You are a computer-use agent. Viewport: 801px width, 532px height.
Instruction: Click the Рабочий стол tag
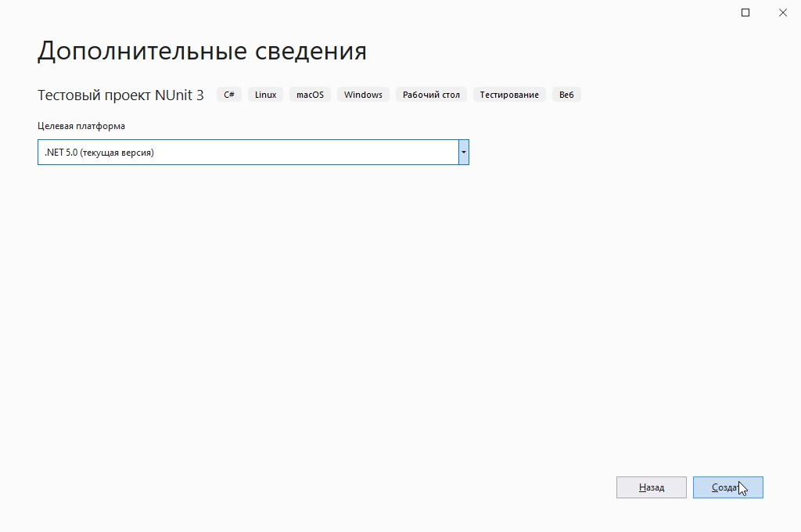point(431,95)
